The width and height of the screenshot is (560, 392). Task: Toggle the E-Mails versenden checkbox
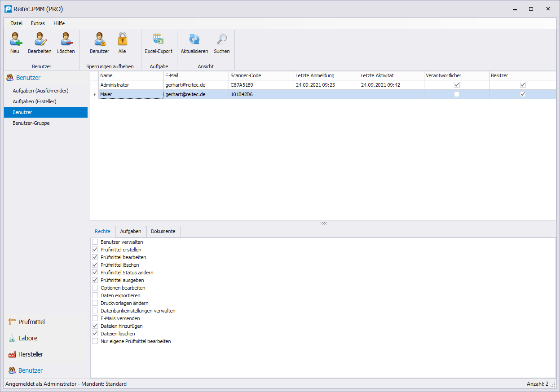(95, 318)
